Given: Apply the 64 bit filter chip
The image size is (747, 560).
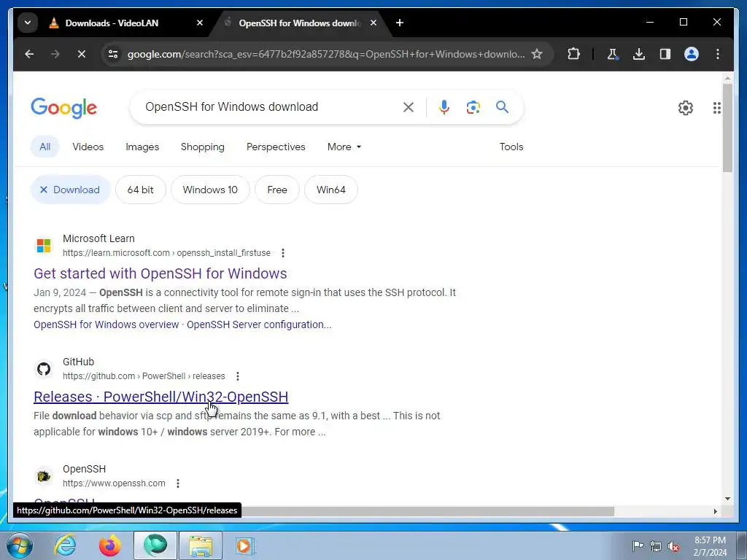Looking at the screenshot, I should (141, 190).
